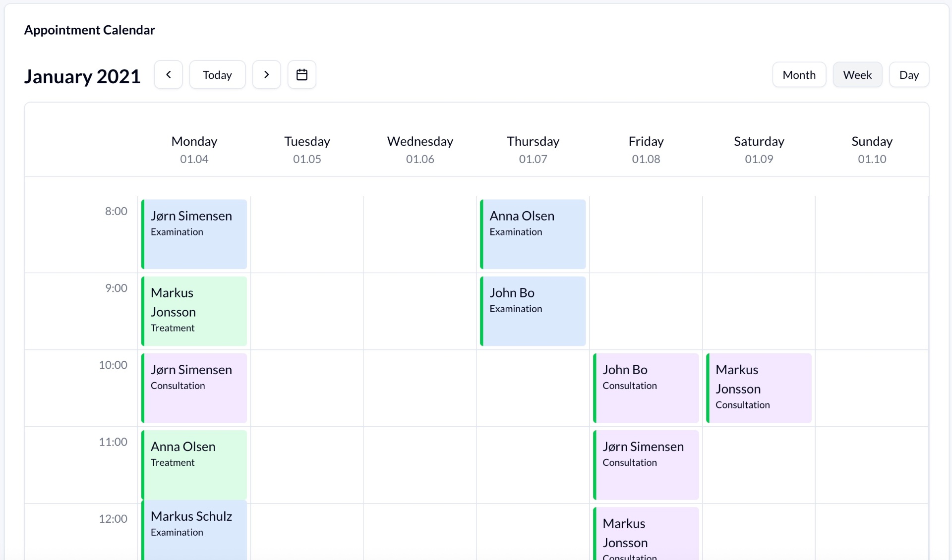Navigate to previous week with left chevron
This screenshot has width=952, height=560.
168,74
